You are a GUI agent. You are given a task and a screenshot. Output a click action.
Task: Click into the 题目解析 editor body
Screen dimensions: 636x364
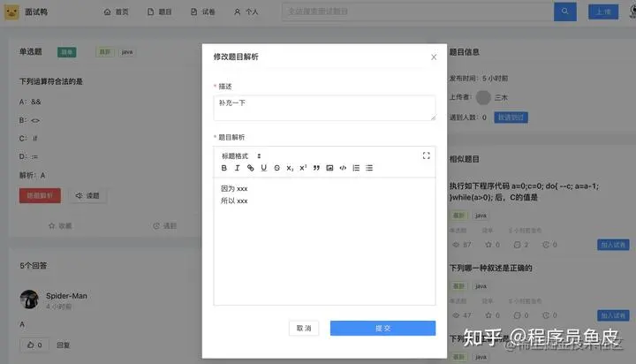tap(324, 241)
